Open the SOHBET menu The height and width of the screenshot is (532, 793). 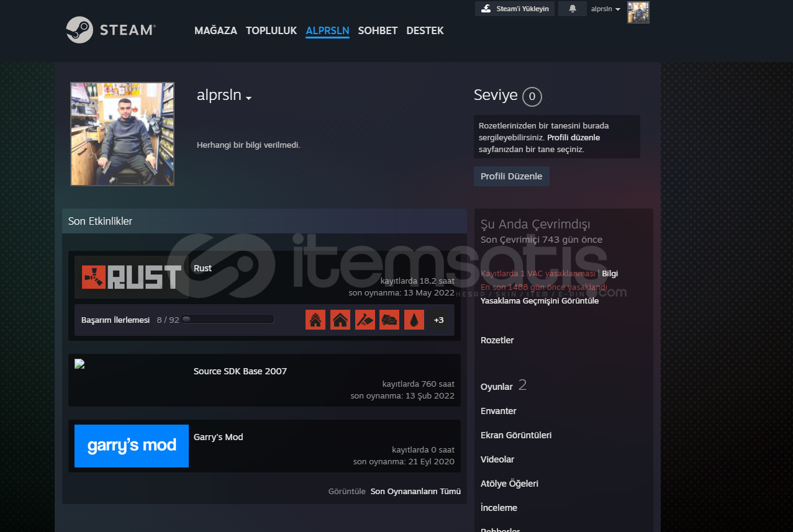(378, 30)
